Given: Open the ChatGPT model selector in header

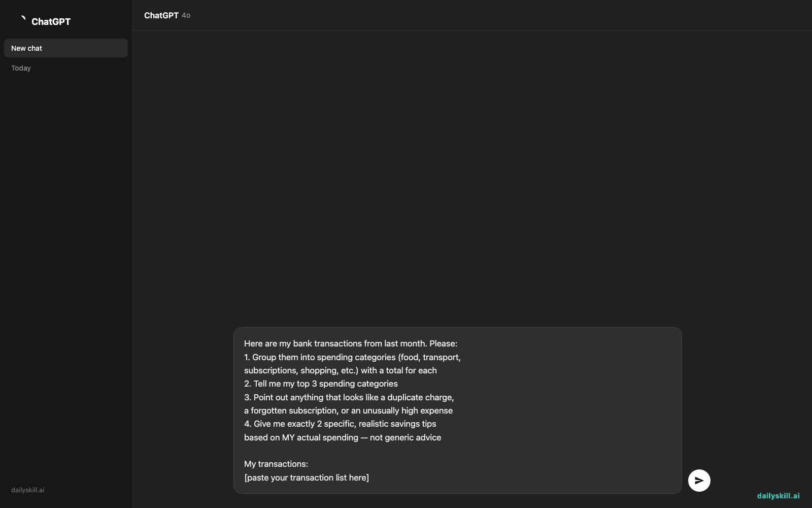Looking at the screenshot, I should point(167,15).
